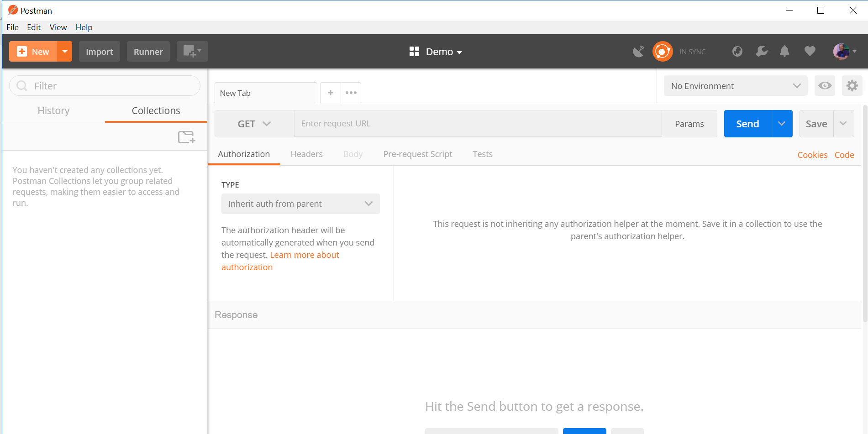Open the browse API network globe icon

(x=737, y=52)
